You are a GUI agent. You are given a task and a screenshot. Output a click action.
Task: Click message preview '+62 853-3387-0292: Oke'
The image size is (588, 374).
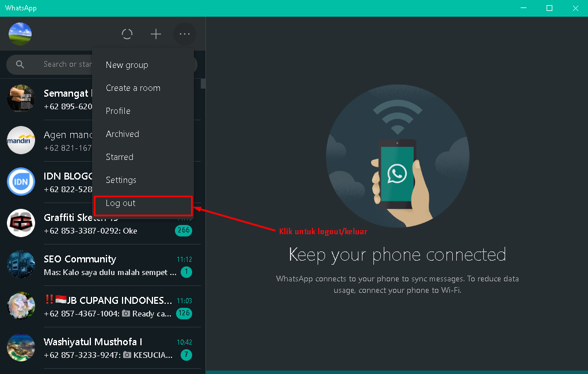90,231
